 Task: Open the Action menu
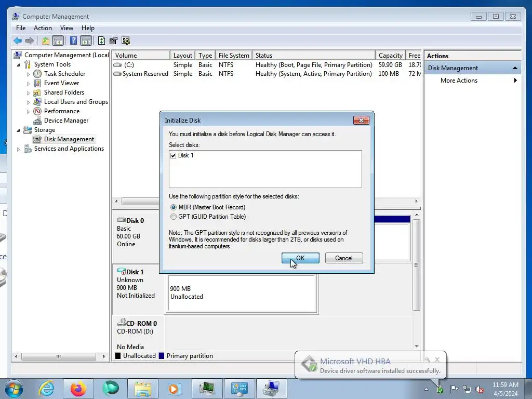[43, 28]
